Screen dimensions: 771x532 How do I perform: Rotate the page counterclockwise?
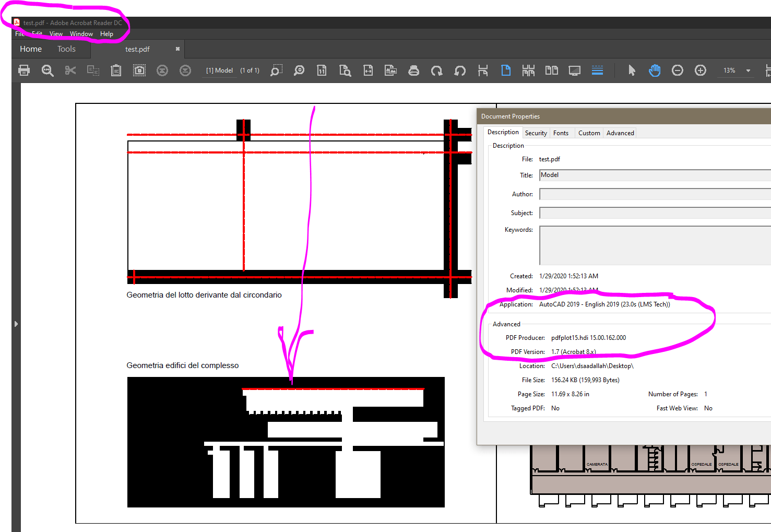pyautogui.click(x=460, y=70)
